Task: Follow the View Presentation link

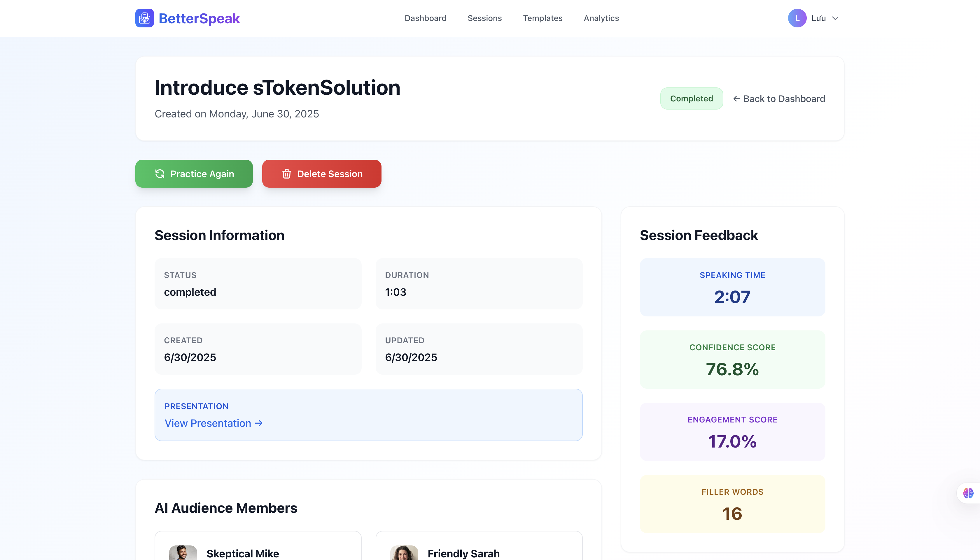Action: tap(213, 423)
